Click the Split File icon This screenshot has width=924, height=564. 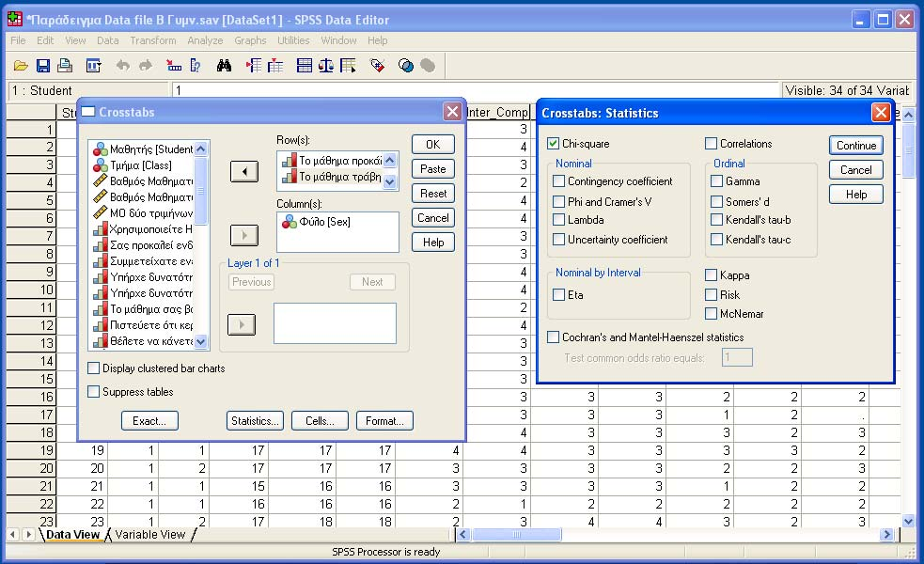[304, 66]
